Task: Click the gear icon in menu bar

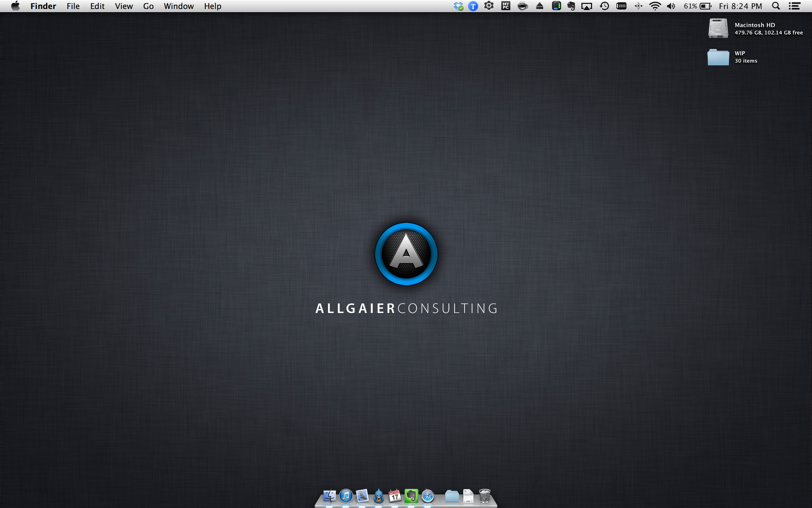Action: tap(489, 6)
